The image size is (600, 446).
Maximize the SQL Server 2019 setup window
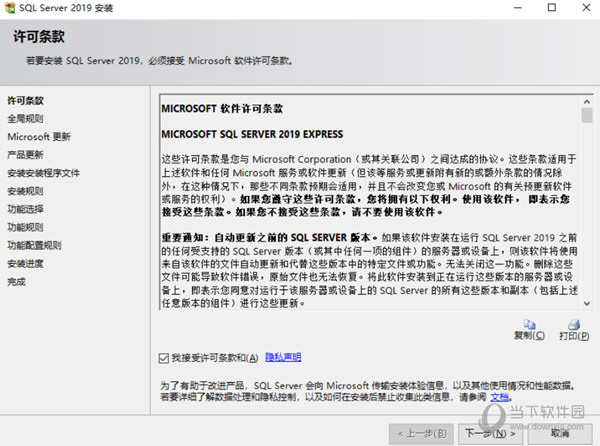point(552,8)
